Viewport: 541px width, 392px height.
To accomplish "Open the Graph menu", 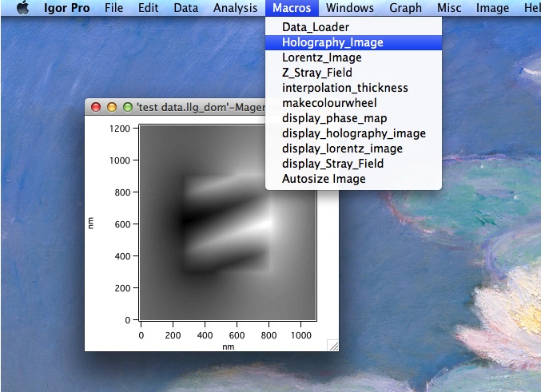I will [405, 9].
